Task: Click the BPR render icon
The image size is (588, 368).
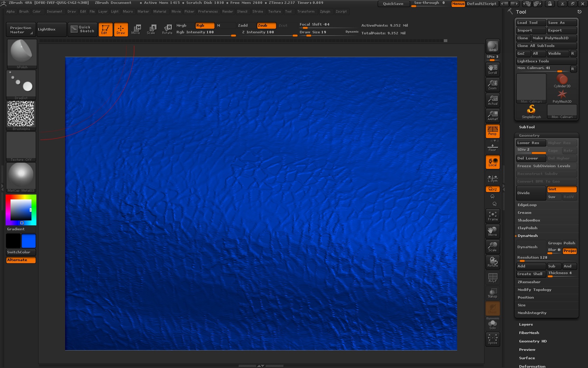Action: pyautogui.click(x=492, y=46)
